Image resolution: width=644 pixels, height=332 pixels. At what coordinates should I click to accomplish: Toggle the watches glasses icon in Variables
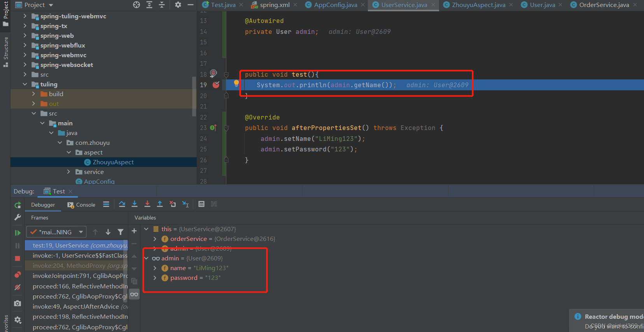134,294
